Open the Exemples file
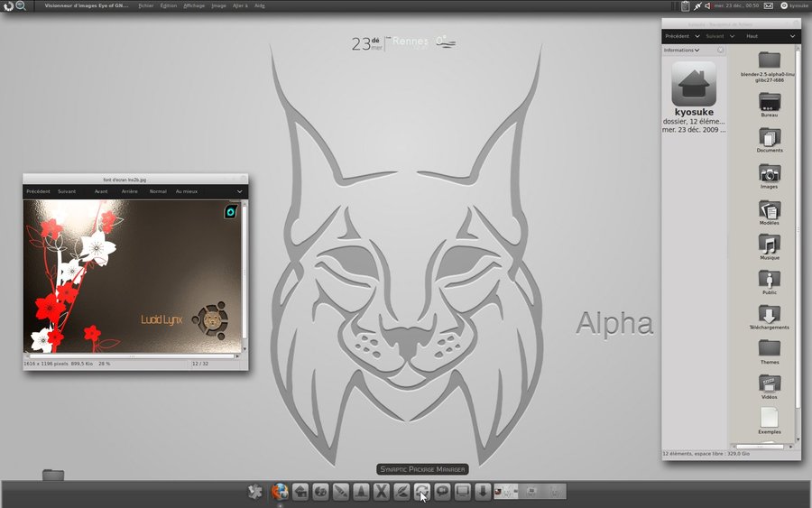812x508 pixels. pyautogui.click(x=769, y=420)
